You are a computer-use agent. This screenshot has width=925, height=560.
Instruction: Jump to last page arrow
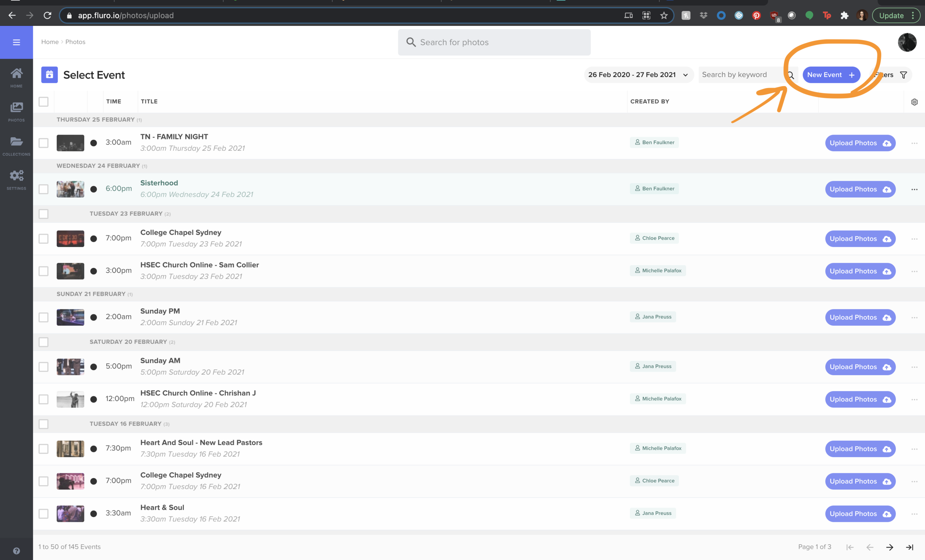click(x=909, y=547)
